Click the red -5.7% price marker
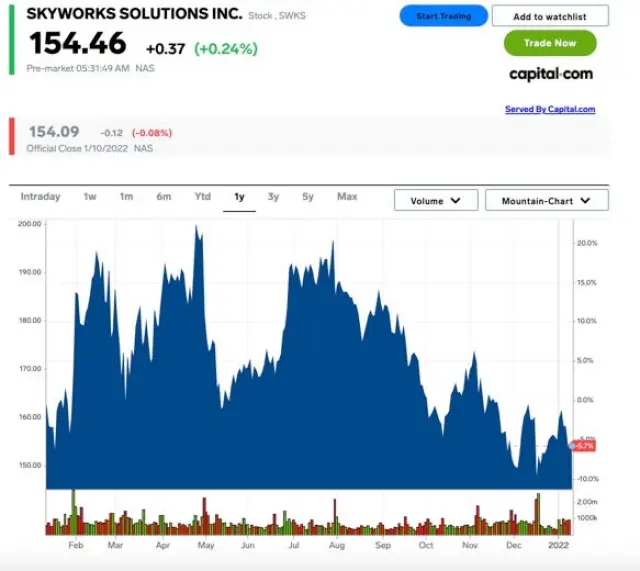Viewport: 640px width, 571px height. point(583,445)
